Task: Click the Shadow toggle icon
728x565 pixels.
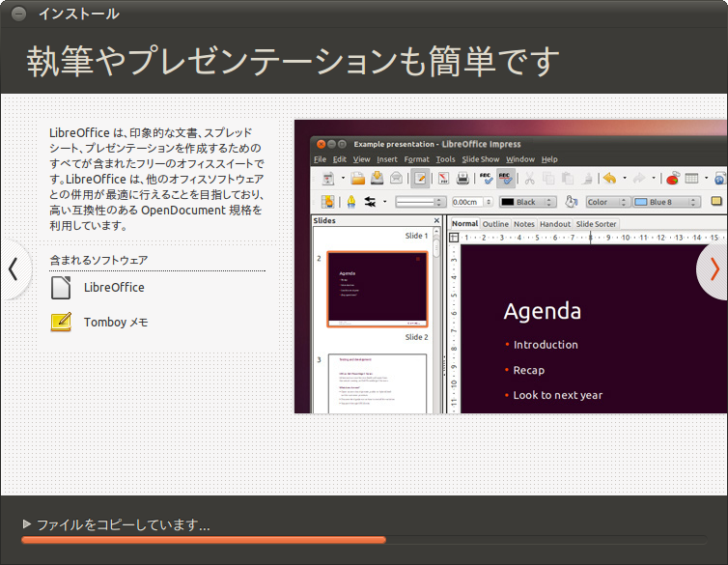Action: [716, 201]
